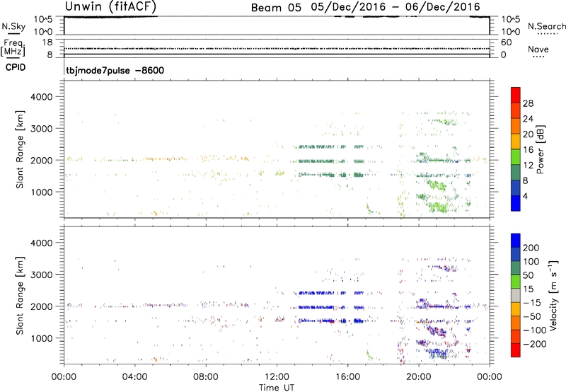Pick the dark green Velocity segment between 50 and 100

[x=516, y=268]
